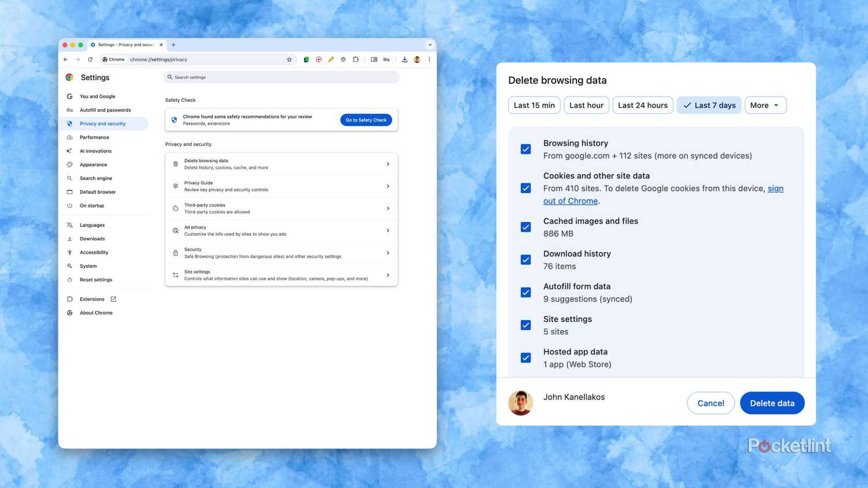Viewport: 868px width, 488px height.
Task: Open the Downloads icon in the toolbar
Action: click(x=404, y=59)
